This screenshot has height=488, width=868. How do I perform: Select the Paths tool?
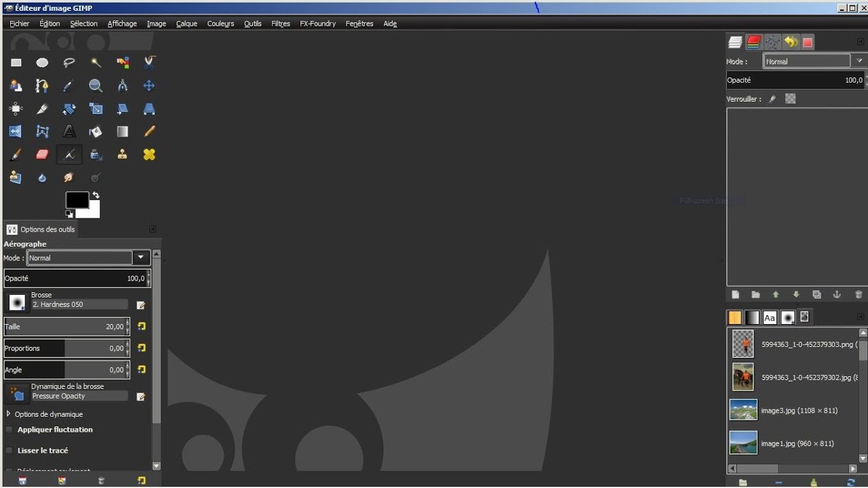pyautogui.click(x=42, y=86)
